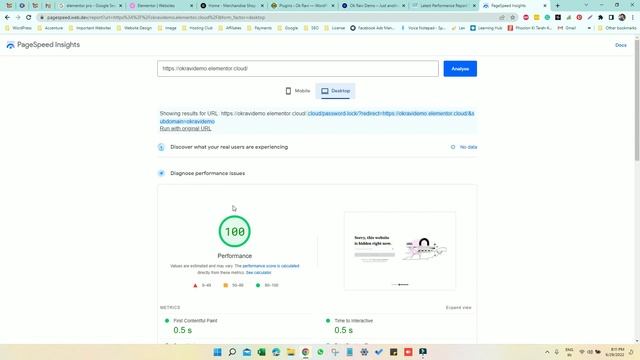Open Facebook Ads Manager bookmark
The width and height of the screenshot is (640, 360).
point(373,28)
